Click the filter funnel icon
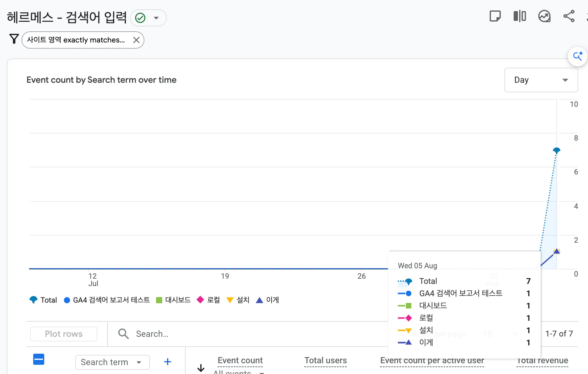Image resolution: width=588 pixels, height=374 pixels. coord(14,39)
